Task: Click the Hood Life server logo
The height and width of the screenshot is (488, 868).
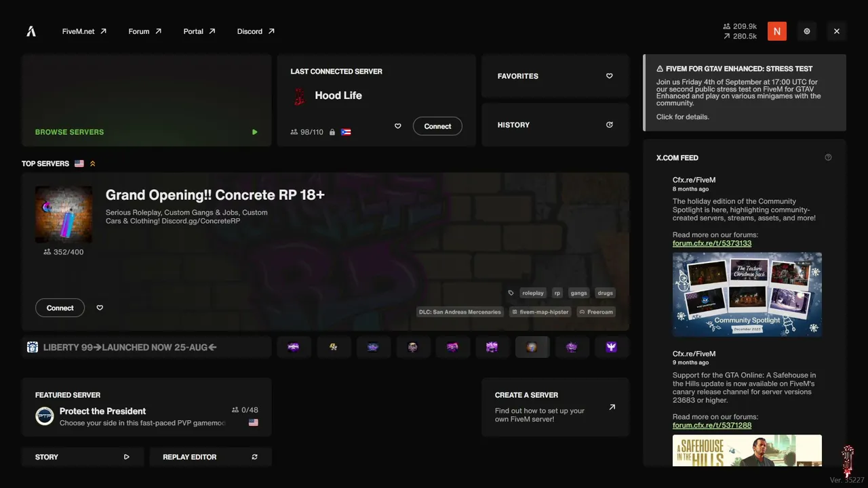Action: pos(299,96)
